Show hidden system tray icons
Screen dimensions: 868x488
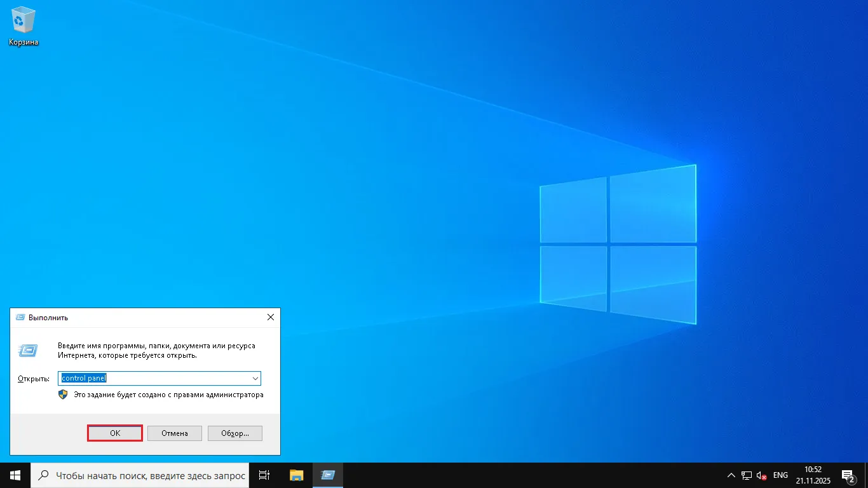(x=731, y=475)
